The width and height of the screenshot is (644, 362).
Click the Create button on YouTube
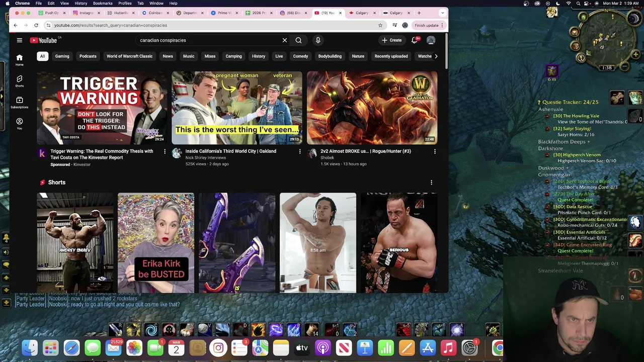point(392,40)
